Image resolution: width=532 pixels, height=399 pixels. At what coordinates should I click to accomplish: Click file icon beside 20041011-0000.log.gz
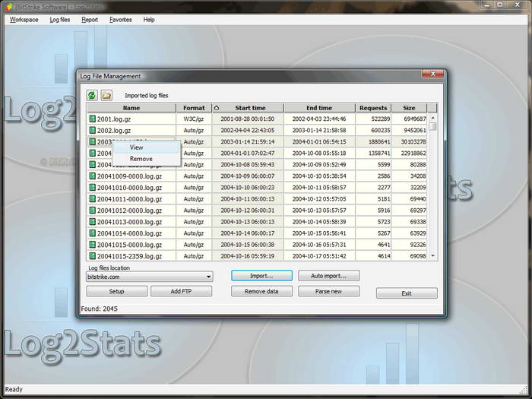click(92, 199)
